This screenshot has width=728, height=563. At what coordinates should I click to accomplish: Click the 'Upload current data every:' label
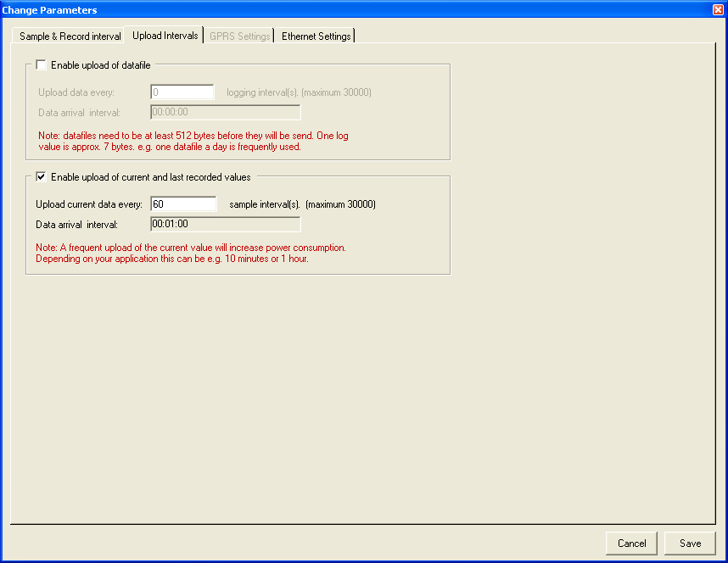89,204
